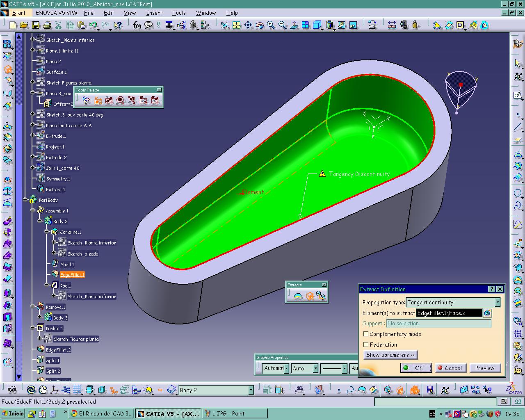This screenshot has width=525, height=420.
Task: Click the What's This help arrow icon
Action: (x=118, y=25)
